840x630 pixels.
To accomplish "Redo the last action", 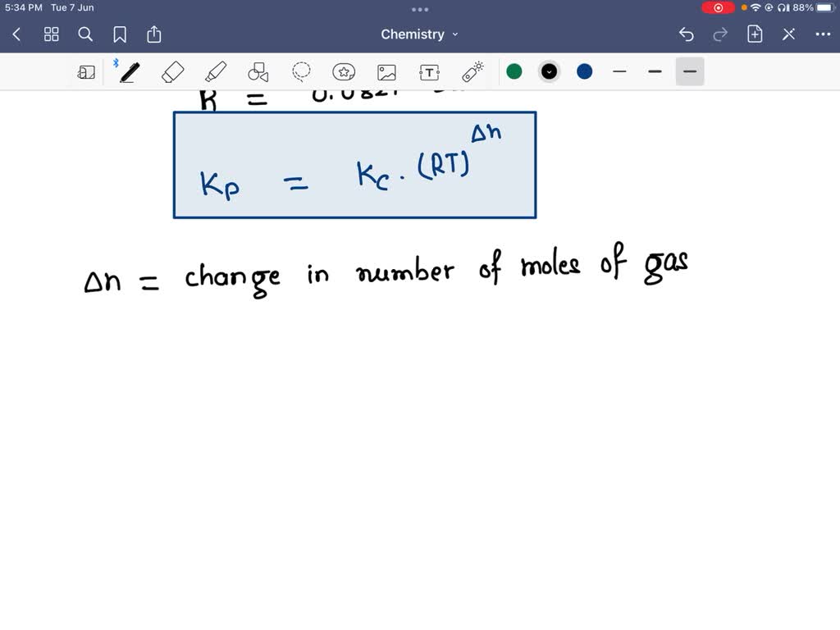I will tap(720, 34).
